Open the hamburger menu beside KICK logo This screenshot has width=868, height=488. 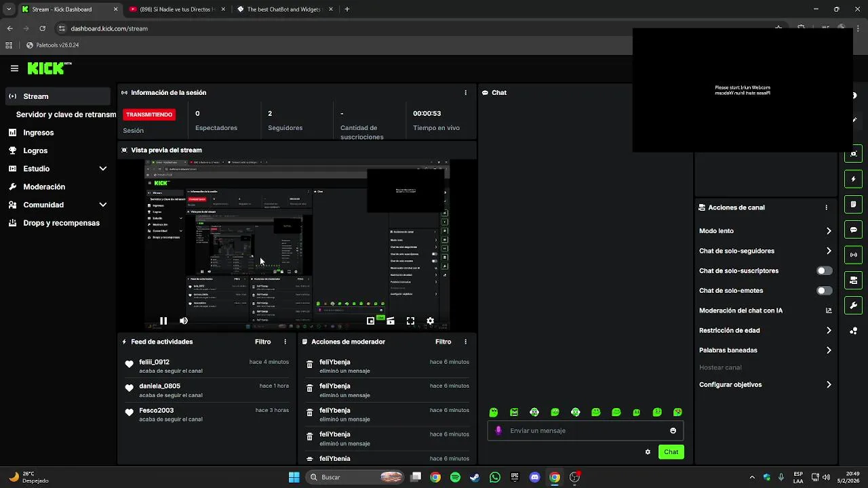point(14,68)
